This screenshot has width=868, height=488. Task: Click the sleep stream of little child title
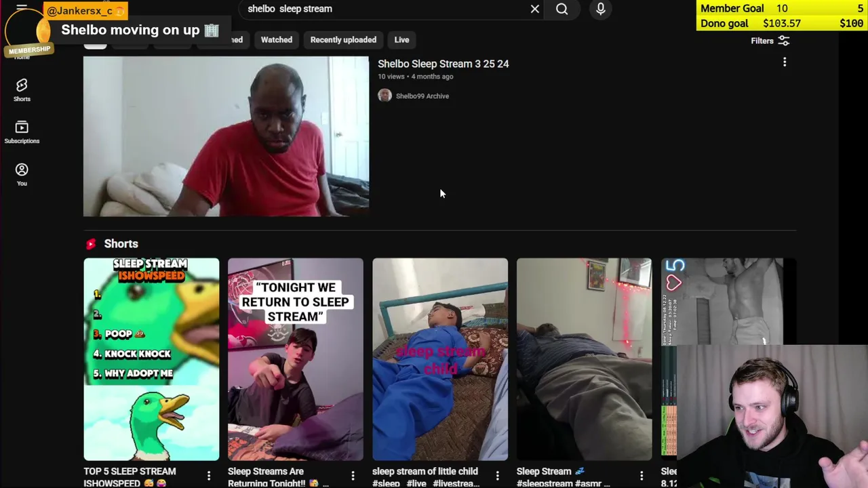pyautogui.click(x=426, y=477)
